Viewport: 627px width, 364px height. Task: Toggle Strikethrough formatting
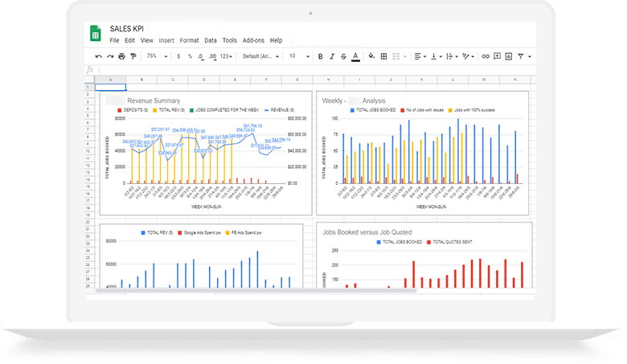tap(343, 57)
